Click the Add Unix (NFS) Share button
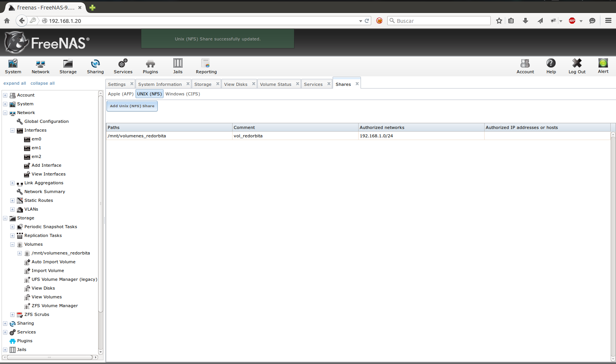616x364 pixels. 132,106
